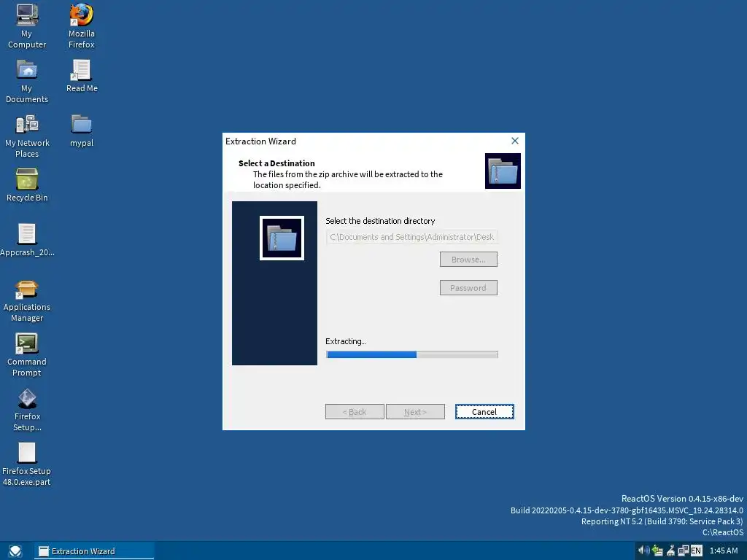This screenshot has height=560, width=747.
Task: Click the Extraction Wizard title bar text
Action: click(260, 141)
